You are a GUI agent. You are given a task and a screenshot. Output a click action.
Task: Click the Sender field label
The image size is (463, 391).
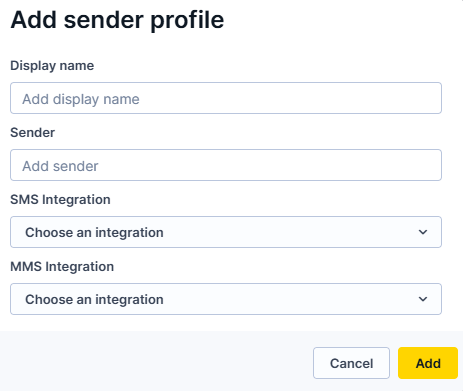(x=33, y=133)
